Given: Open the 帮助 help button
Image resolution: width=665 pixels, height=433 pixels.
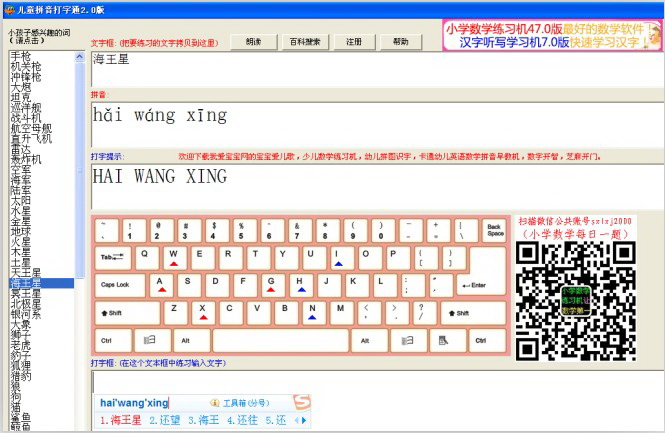Looking at the screenshot, I should (400, 42).
